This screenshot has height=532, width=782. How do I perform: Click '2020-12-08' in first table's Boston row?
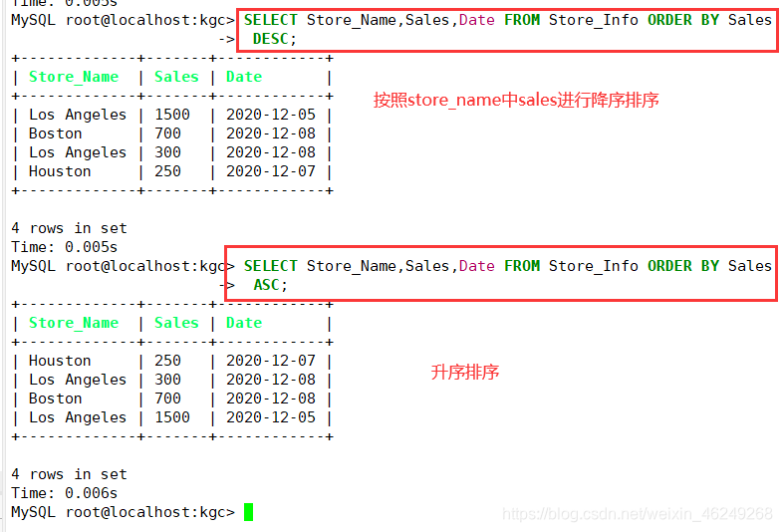click(271, 133)
